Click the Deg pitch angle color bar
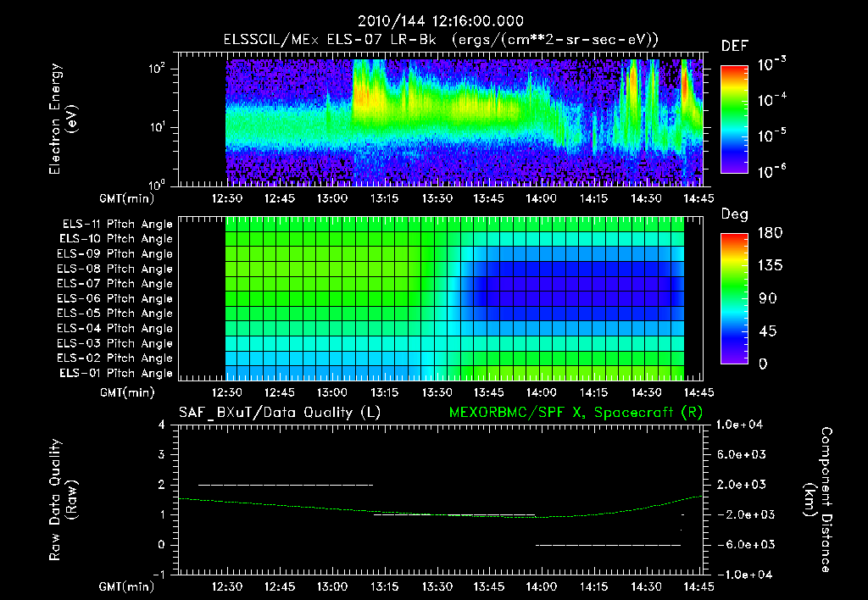The image size is (868, 600). click(x=734, y=298)
